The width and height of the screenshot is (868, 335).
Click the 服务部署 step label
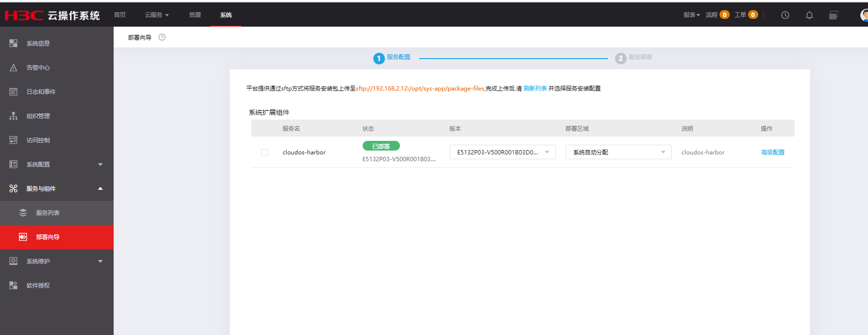(640, 57)
